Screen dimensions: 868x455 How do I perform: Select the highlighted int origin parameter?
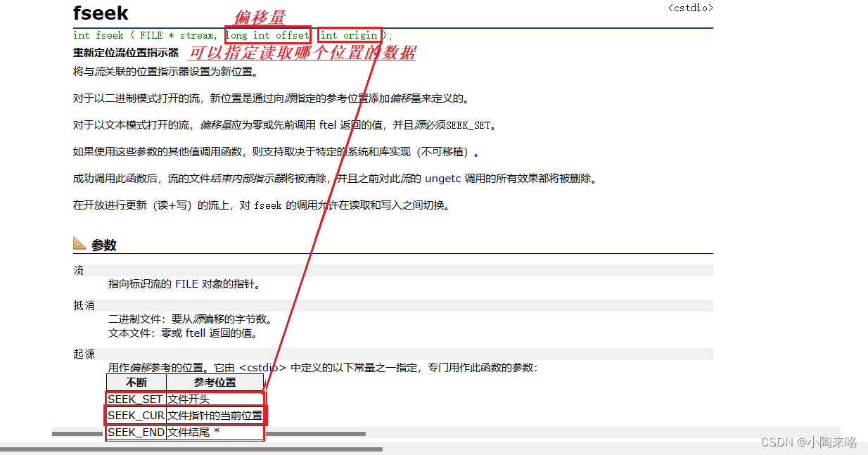pyautogui.click(x=349, y=35)
